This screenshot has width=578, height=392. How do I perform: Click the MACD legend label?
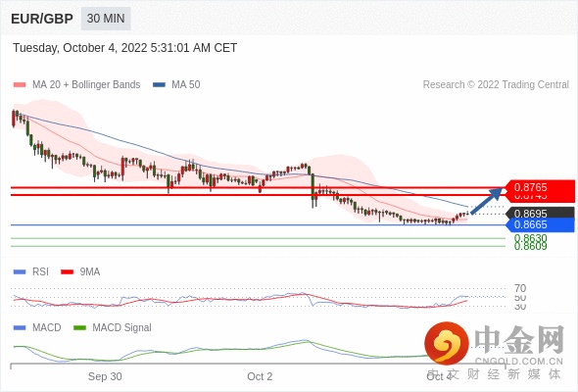click(x=46, y=327)
